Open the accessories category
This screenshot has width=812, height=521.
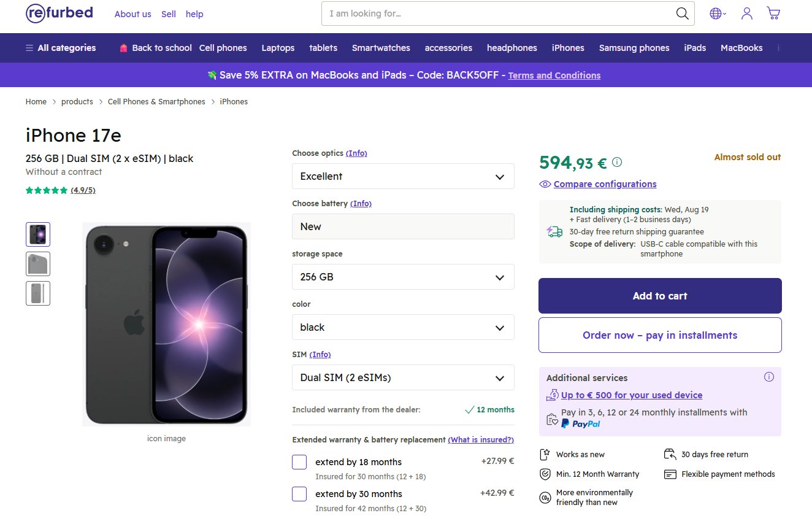(x=448, y=48)
